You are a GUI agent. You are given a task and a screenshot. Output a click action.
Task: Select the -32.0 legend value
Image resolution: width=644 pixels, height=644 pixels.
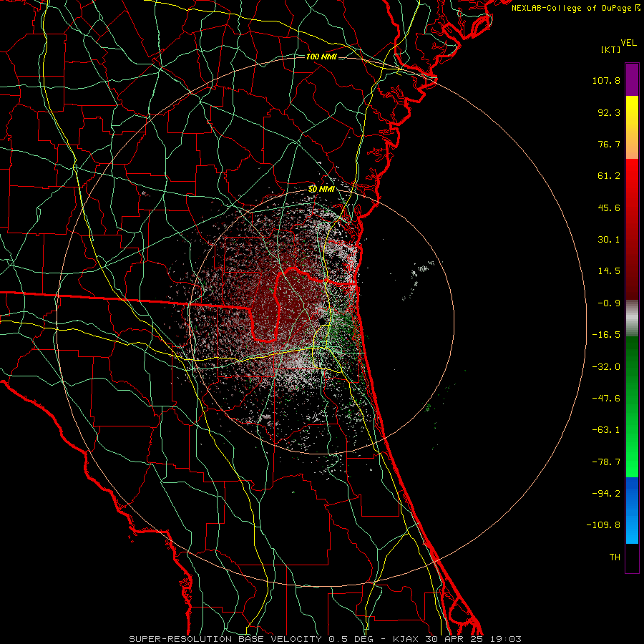606,367
